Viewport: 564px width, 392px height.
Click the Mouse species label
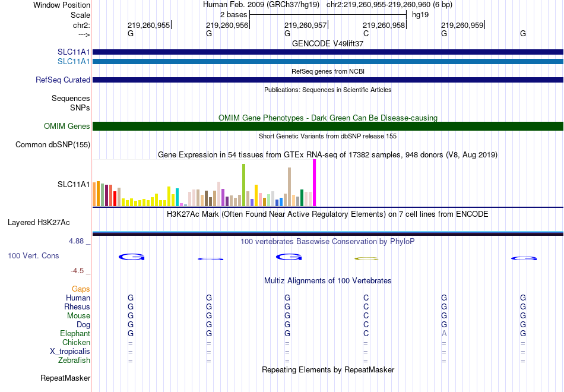pyautogui.click(x=78, y=316)
